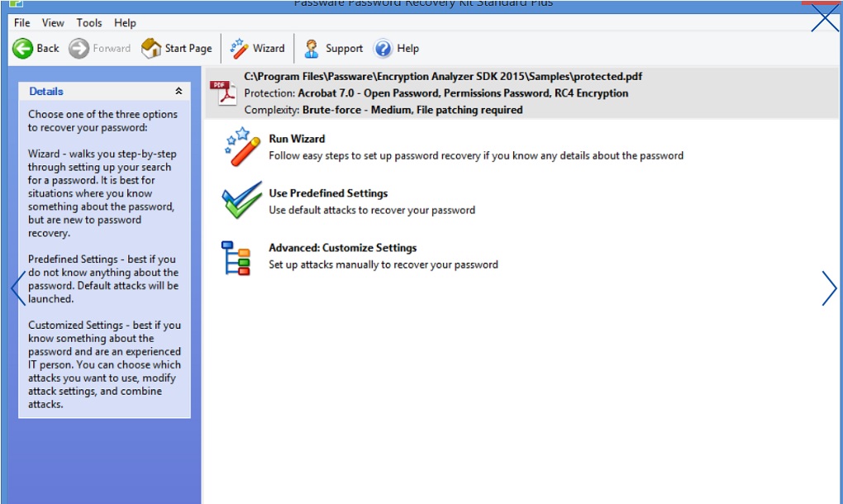
Task: Select the Run Wizard link
Action: point(297,139)
